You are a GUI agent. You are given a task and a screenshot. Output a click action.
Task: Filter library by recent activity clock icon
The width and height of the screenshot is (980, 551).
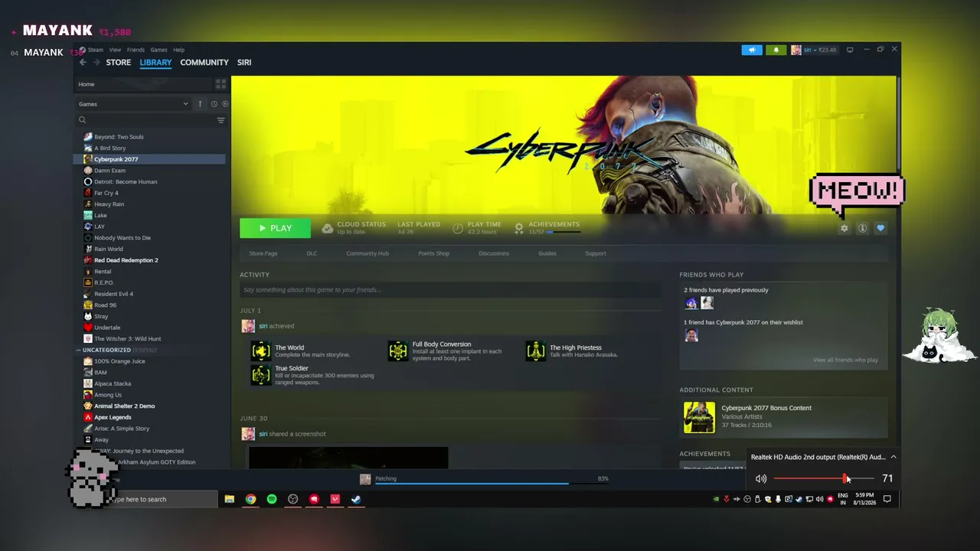pyautogui.click(x=214, y=104)
